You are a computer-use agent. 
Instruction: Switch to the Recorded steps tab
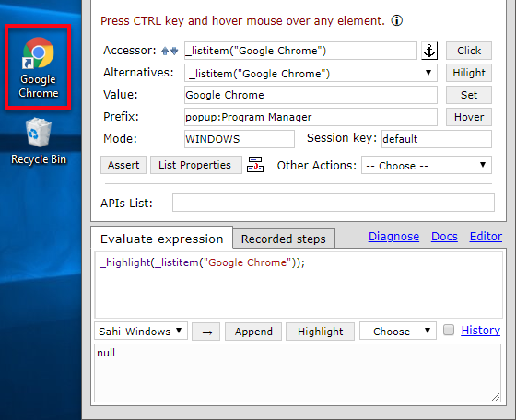284,239
